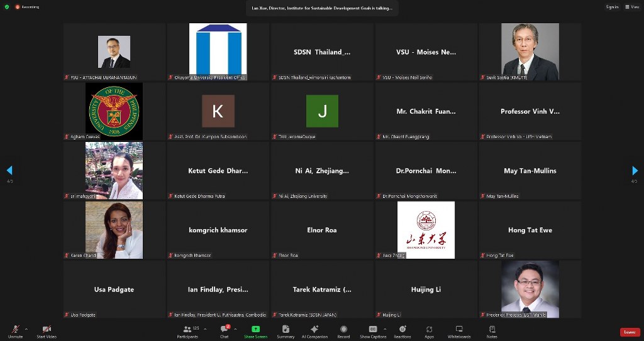644x341 pixels.
Task: Click the Sign in link
Action: coord(612,7)
